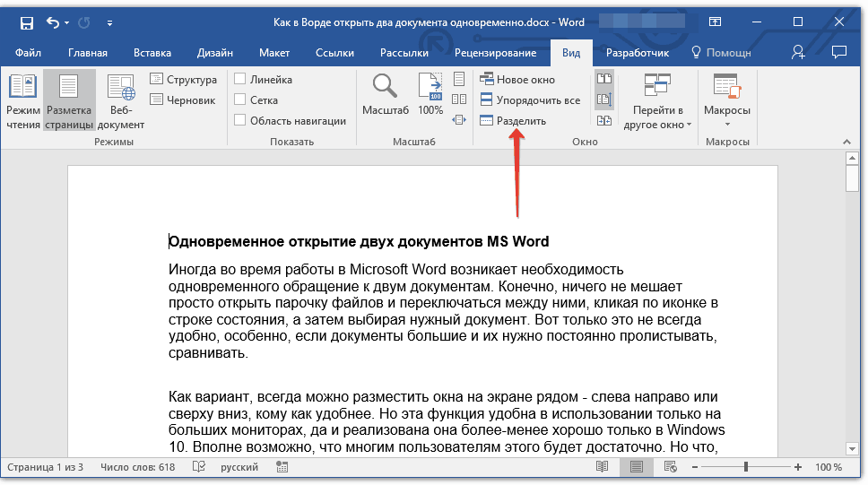Expand the Quick Access Toolbar customize arrow

pos(109,22)
